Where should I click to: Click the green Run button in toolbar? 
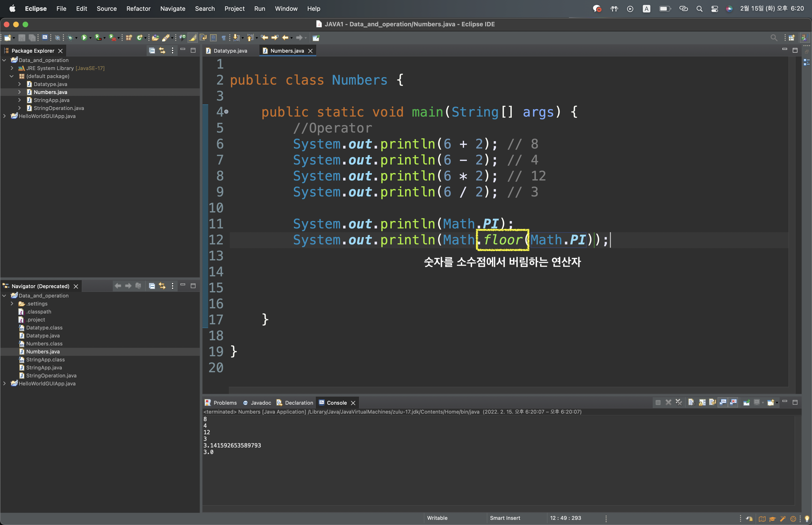pyautogui.click(x=84, y=38)
